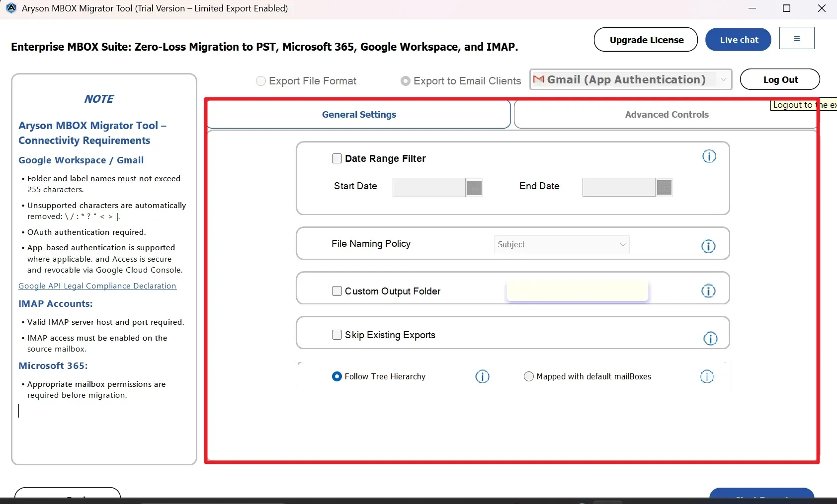
Task: Click the Skip Existing Exports info icon
Action: (710, 339)
